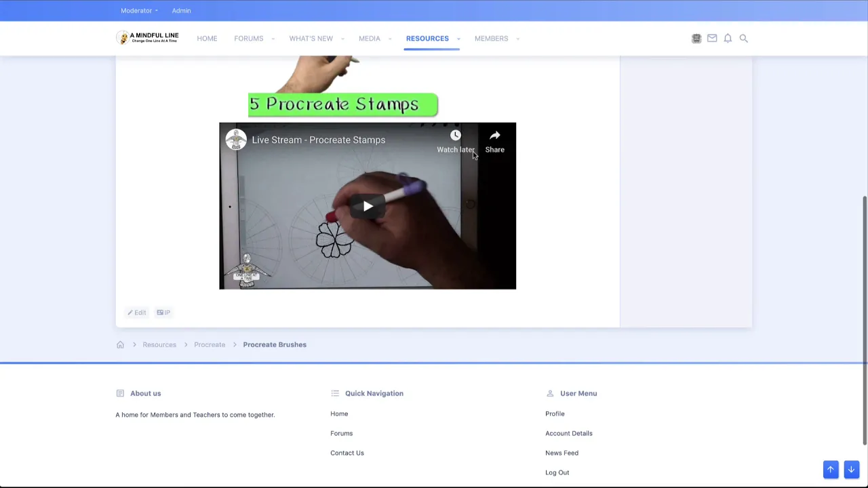Screen dimensions: 868x488
Task: Open the News Feed link
Action: [x=561, y=453]
